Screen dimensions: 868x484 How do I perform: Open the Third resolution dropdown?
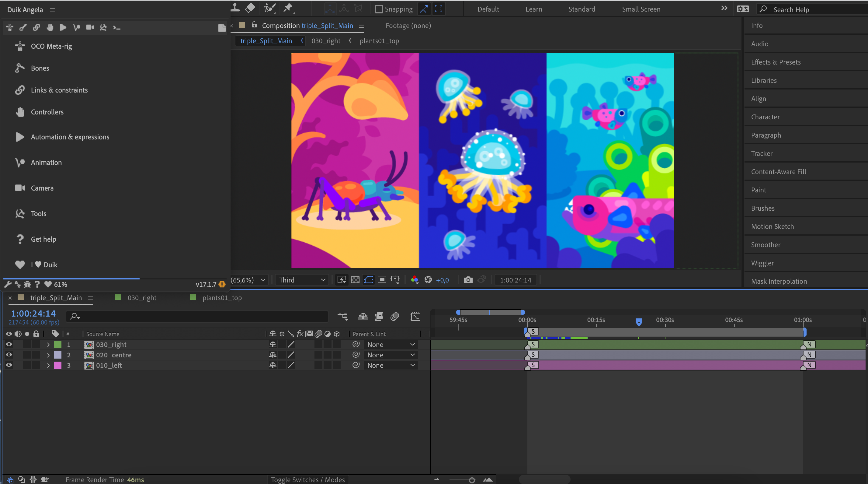(302, 280)
